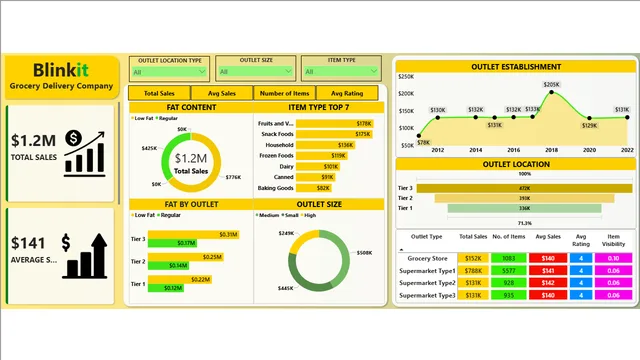Sort table by Total Sales column header
640x360 pixels.
[x=473, y=236]
